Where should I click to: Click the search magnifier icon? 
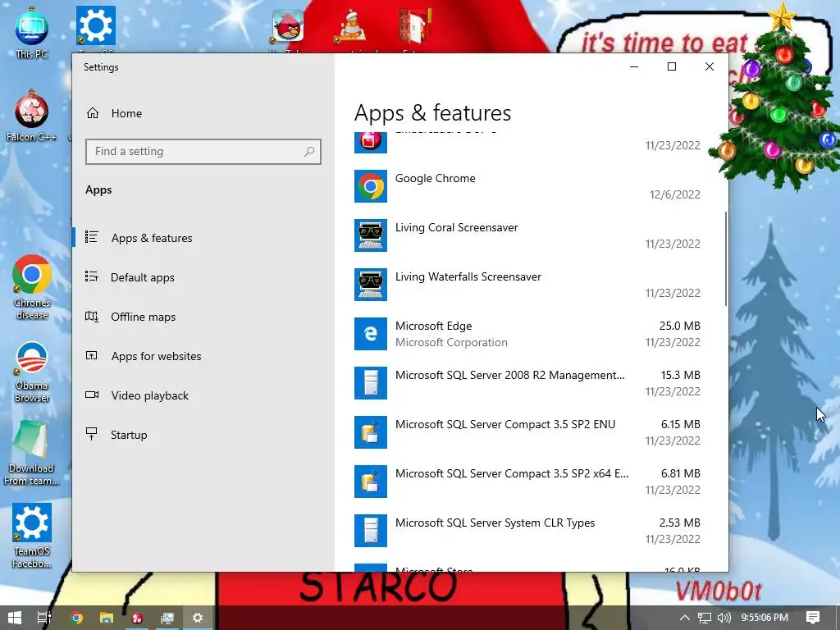click(x=309, y=152)
